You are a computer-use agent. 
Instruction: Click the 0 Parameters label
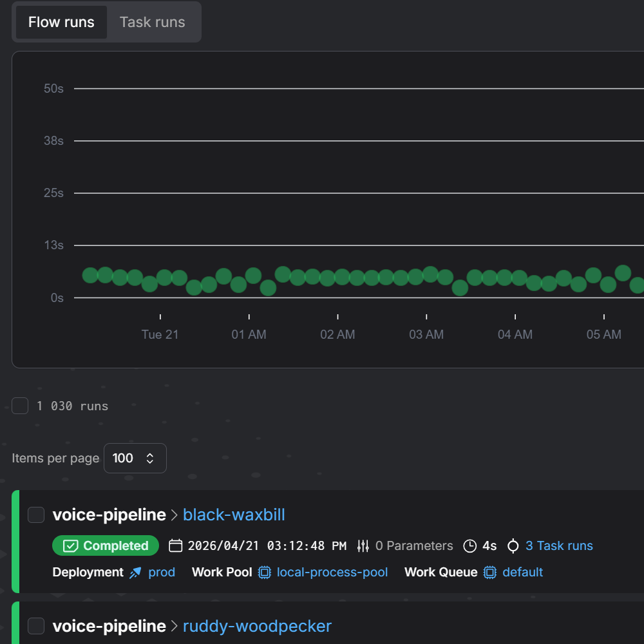(x=414, y=546)
